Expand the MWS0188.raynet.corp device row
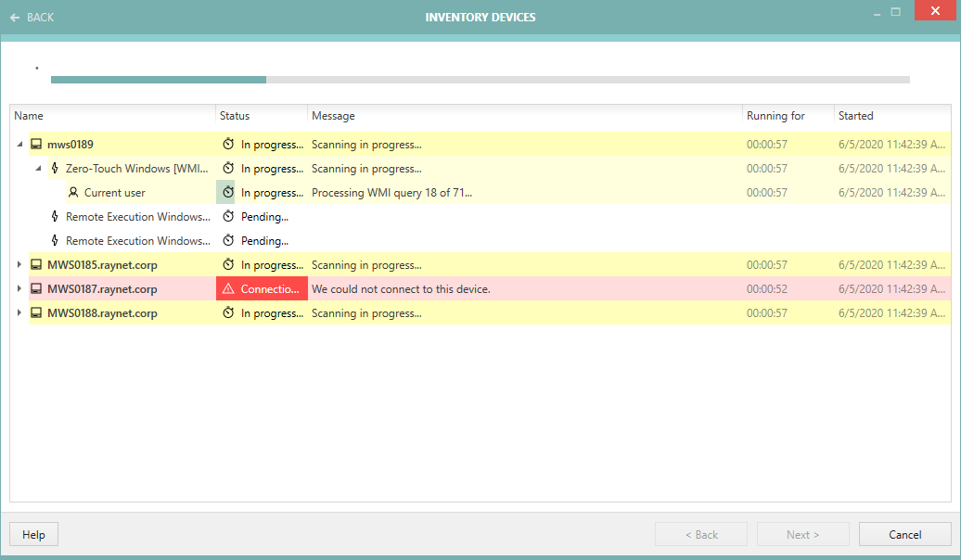 (x=19, y=313)
